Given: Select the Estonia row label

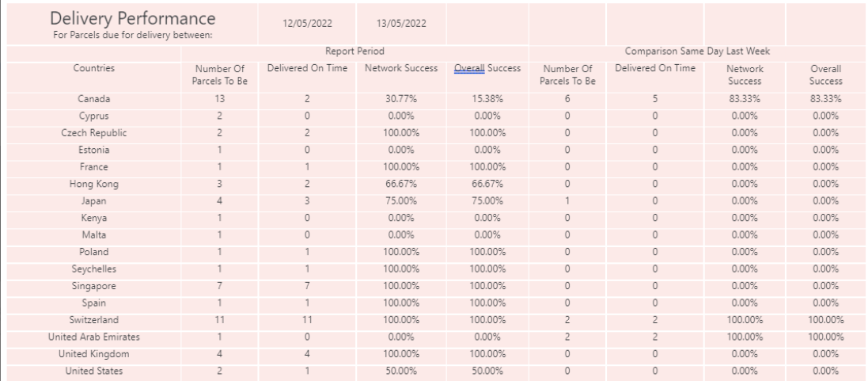Looking at the screenshot, I should coord(94,150).
